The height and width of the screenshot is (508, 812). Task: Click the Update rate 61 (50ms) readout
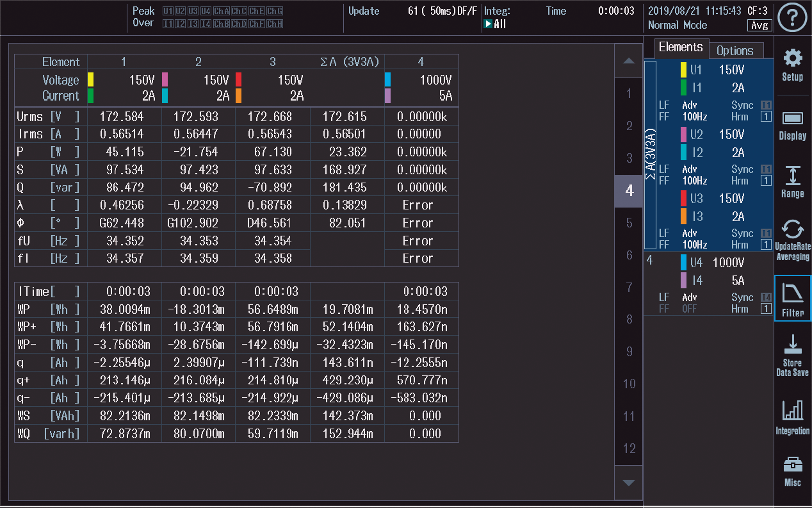pos(443,11)
